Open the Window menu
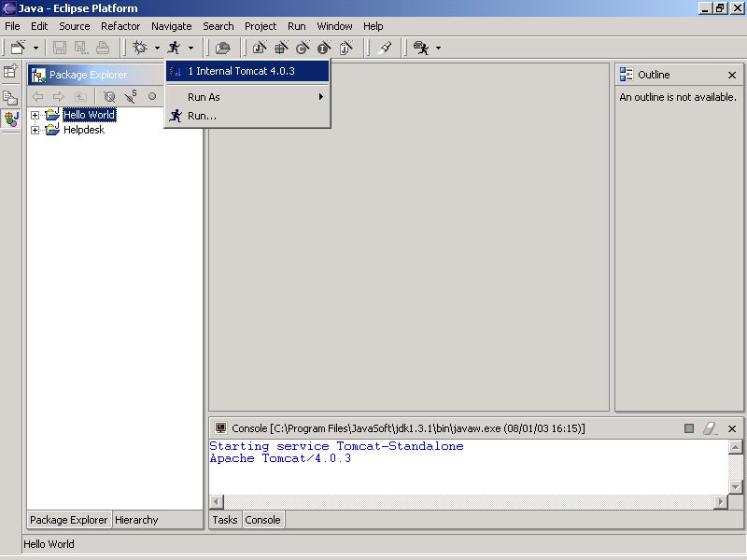This screenshot has height=560, width=747. [334, 26]
